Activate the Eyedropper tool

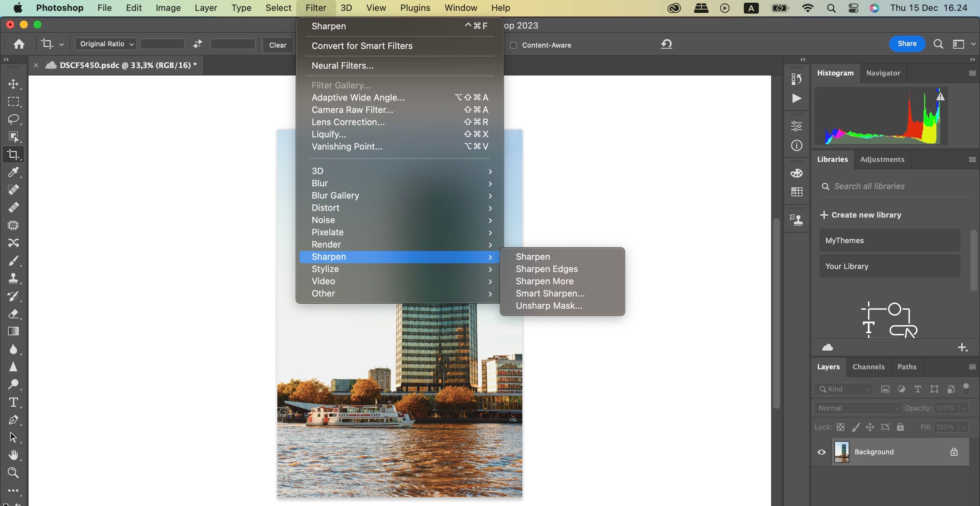pos(14,173)
